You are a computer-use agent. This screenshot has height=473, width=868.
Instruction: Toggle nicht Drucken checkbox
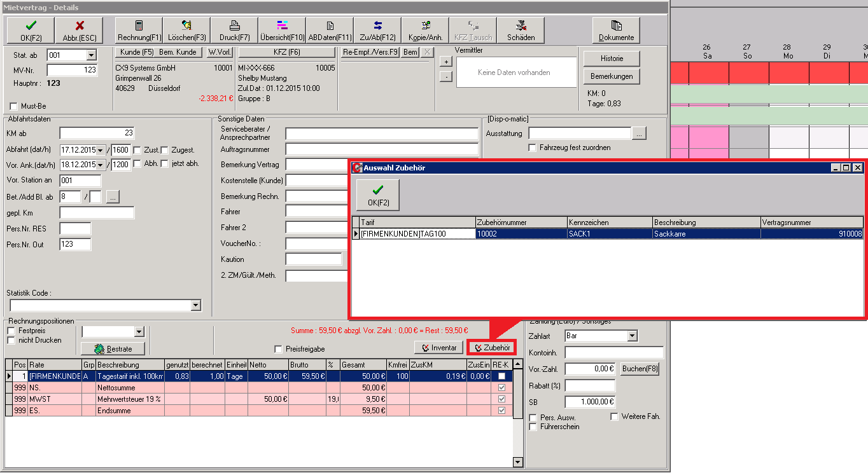11,340
